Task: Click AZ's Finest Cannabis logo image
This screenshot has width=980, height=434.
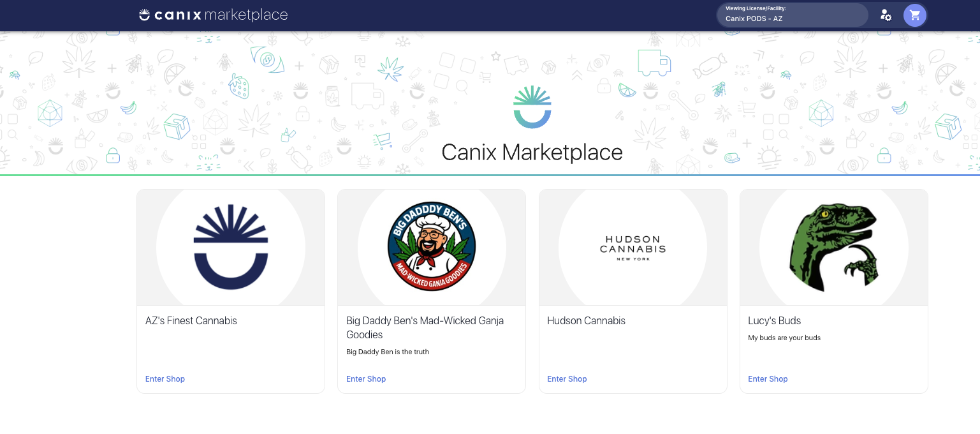Action: [x=231, y=247]
